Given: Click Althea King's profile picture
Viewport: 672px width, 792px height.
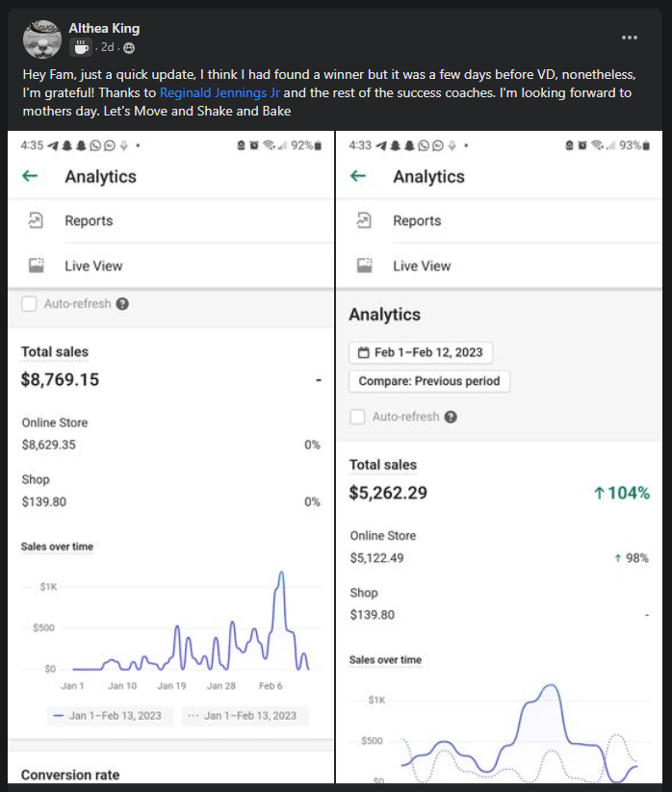Looking at the screenshot, I should (x=41, y=38).
